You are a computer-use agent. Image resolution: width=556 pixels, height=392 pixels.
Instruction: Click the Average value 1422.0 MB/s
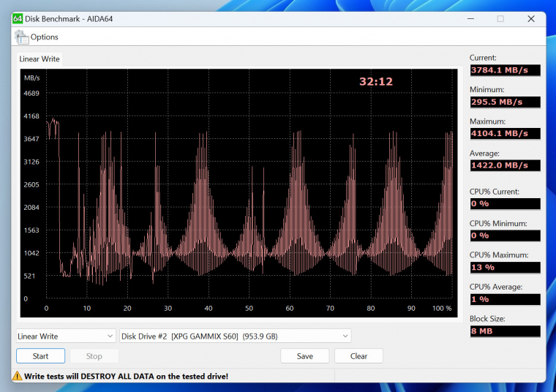(506, 165)
